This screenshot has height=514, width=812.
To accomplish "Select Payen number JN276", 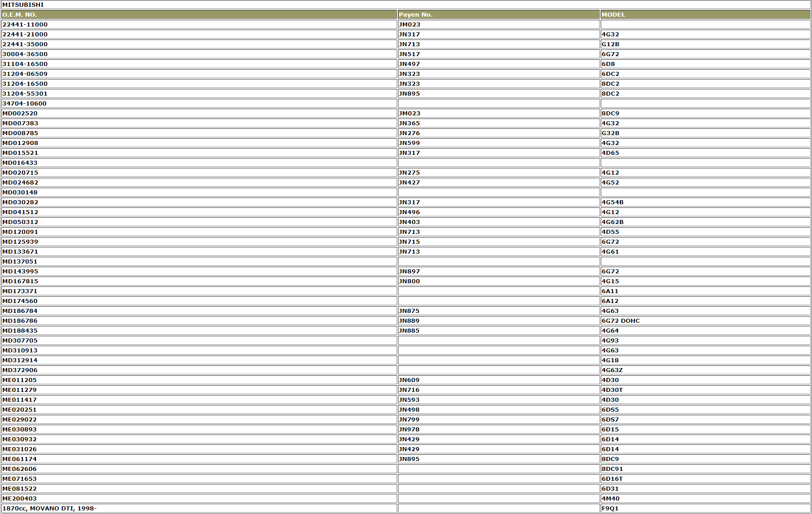I will coord(499,133).
